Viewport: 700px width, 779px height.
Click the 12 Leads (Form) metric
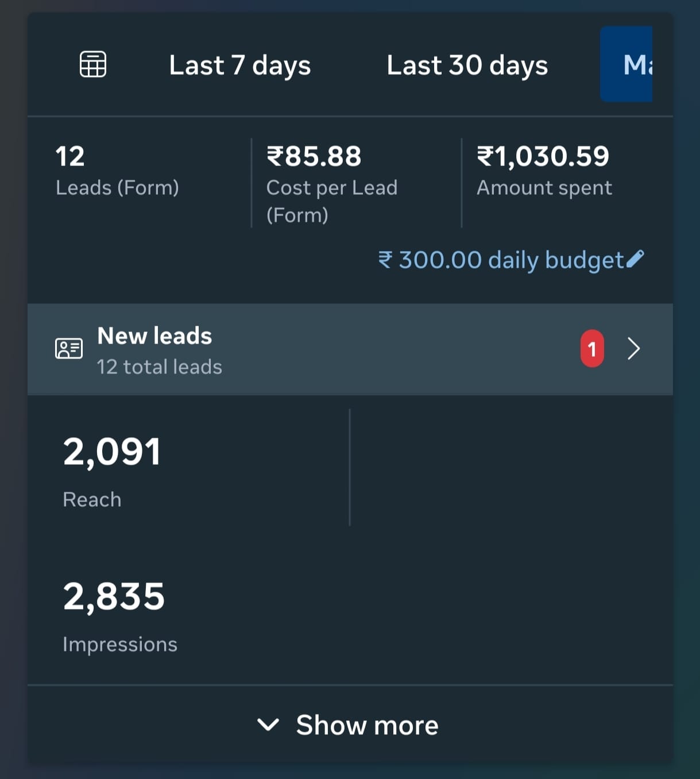point(117,171)
